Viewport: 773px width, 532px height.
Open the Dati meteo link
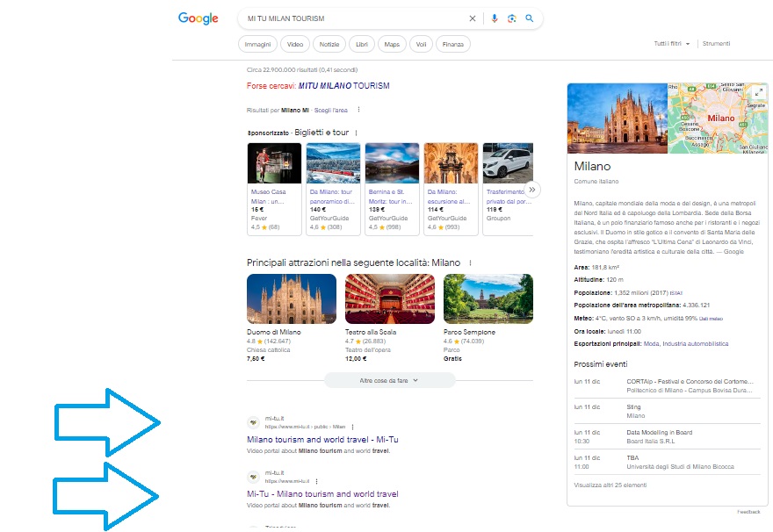(711, 319)
